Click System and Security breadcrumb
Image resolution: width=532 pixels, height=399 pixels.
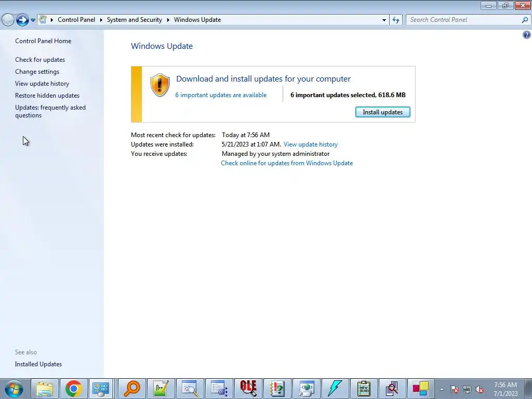[x=135, y=20]
